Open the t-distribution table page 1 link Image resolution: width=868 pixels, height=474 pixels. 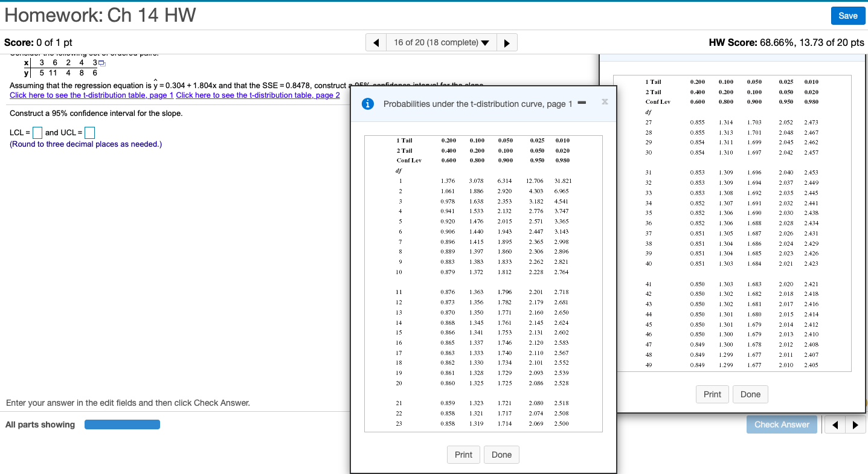click(x=91, y=95)
